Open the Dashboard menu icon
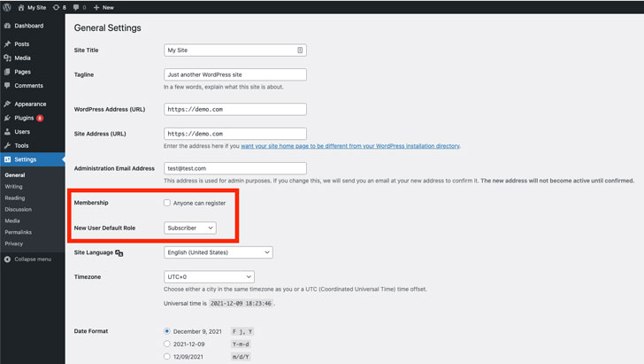 (x=7, y=26)
